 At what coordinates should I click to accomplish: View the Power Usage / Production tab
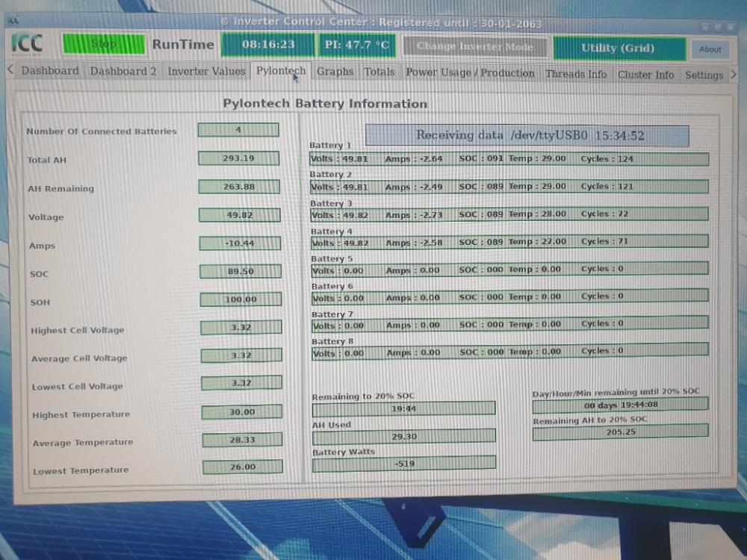(x=470, y=72)
